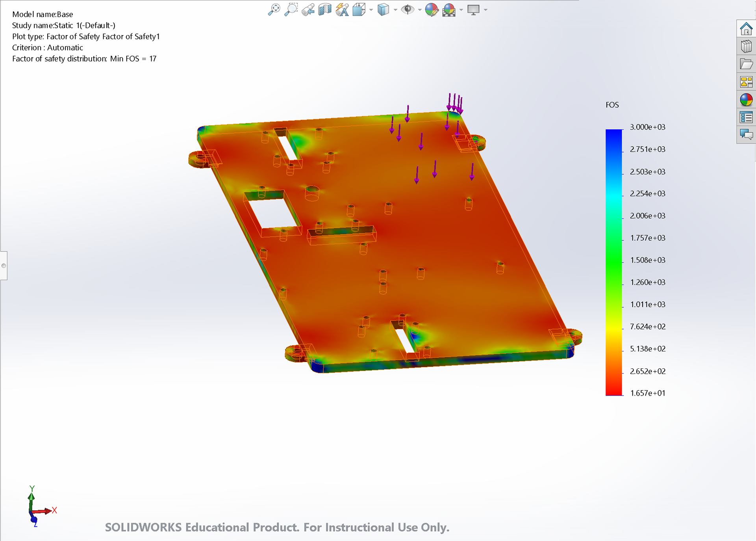This screenshot has height=541, width=756.
Task: Select the Zoom to Area tool
Action: tap(291, 9)
